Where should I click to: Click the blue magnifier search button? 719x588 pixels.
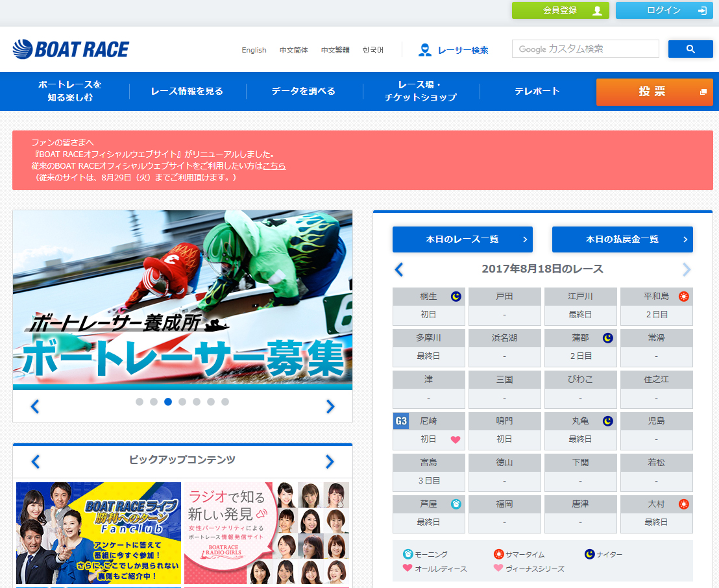690,49
